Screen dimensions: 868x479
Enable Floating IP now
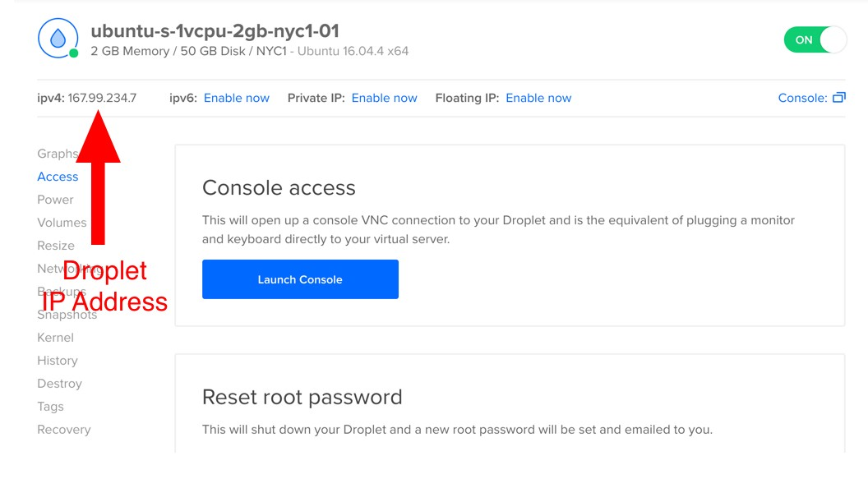[538, 98]
